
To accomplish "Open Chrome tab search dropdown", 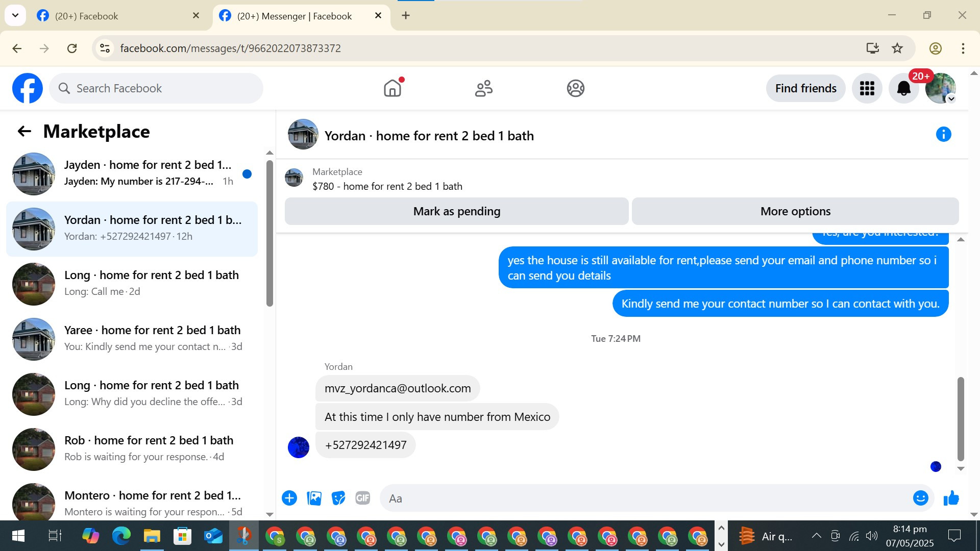I will tap(15, 15).
